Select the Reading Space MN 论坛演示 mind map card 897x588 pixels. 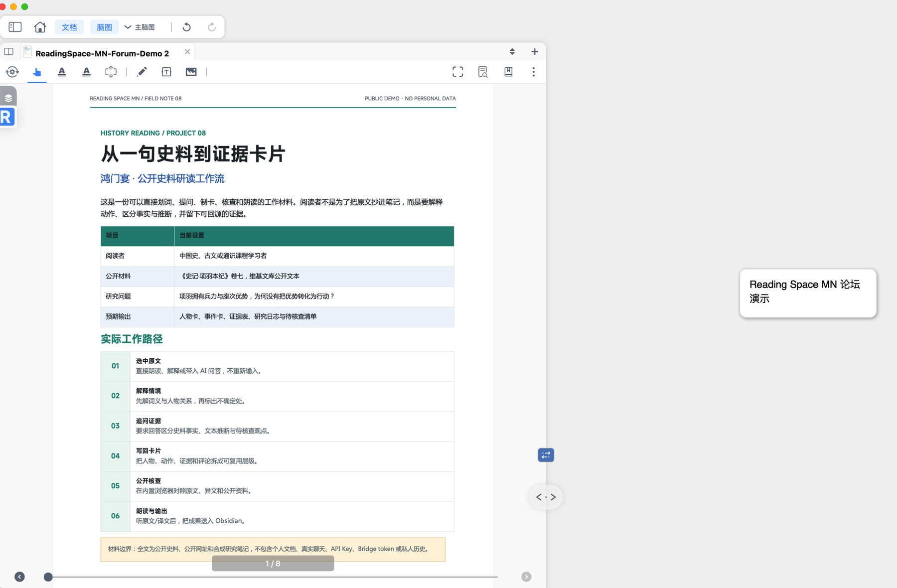tap(808, 294)
